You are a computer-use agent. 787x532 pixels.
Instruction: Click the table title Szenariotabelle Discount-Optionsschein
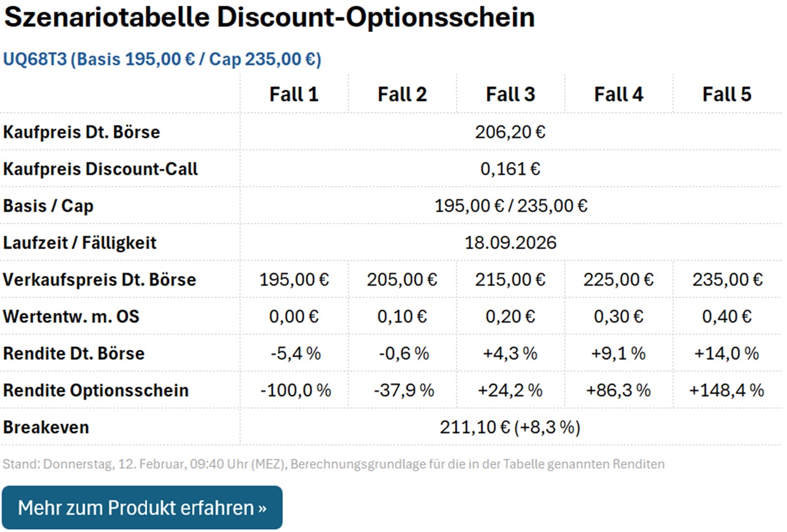(269, 17)
